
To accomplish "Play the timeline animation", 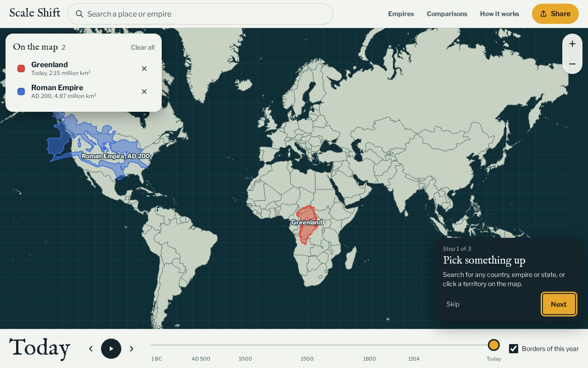I will tap(111, 349).
